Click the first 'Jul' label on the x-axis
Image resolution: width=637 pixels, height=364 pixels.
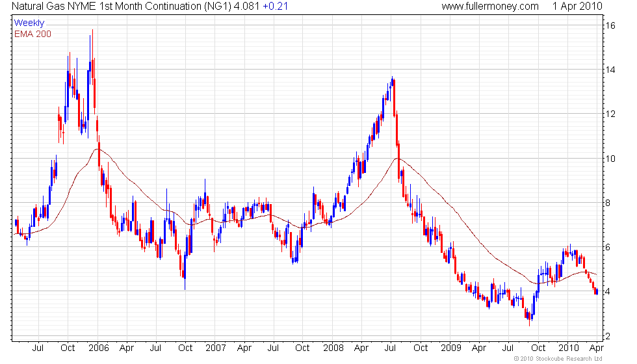click(x=38, y=348)
